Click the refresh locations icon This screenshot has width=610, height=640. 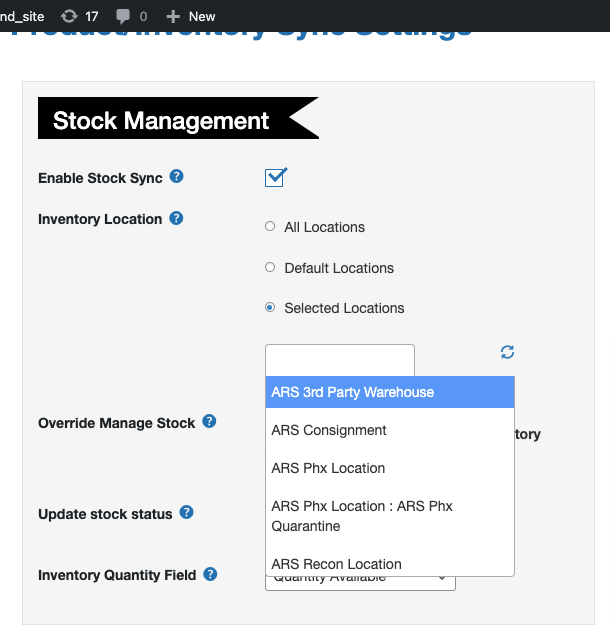(508, 352)
